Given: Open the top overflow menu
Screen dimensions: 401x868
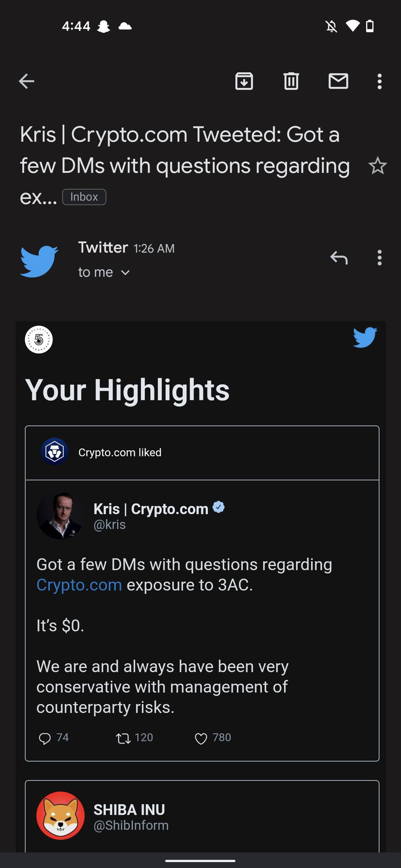Looking at the screenshot, I should (x=379, y=81).
